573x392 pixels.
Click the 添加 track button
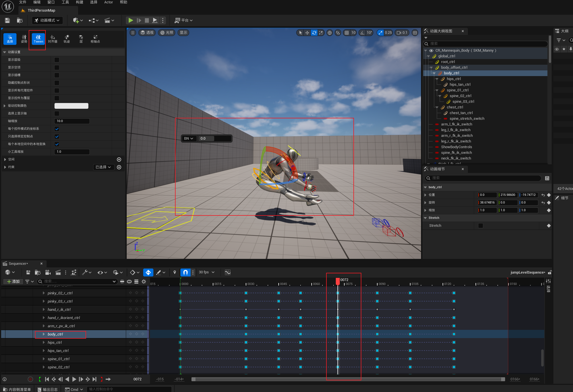click(x=13, y=282)
